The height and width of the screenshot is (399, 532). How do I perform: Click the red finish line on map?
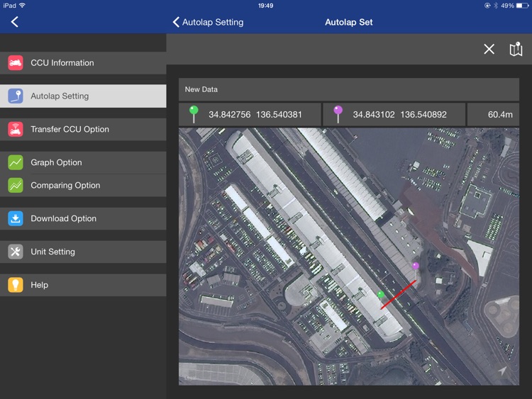pos(399,295)
